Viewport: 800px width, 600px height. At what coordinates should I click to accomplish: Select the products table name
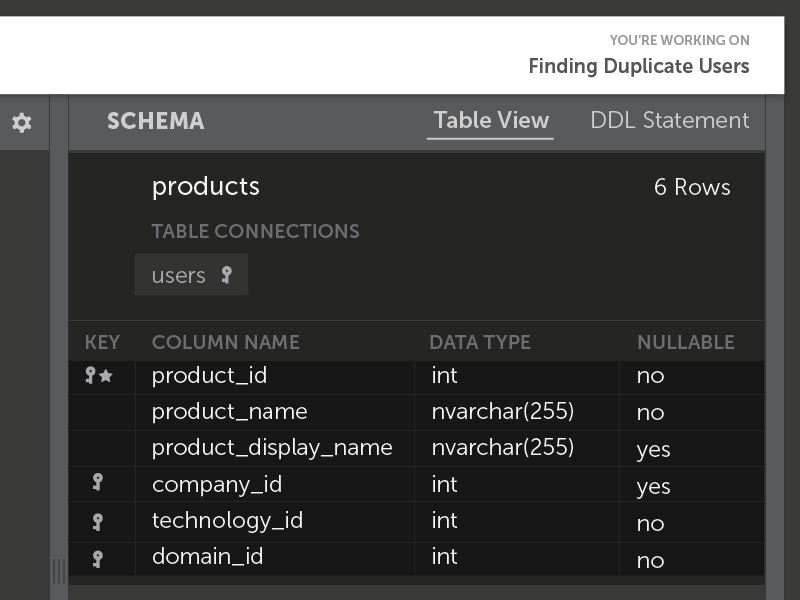[205, 187]
